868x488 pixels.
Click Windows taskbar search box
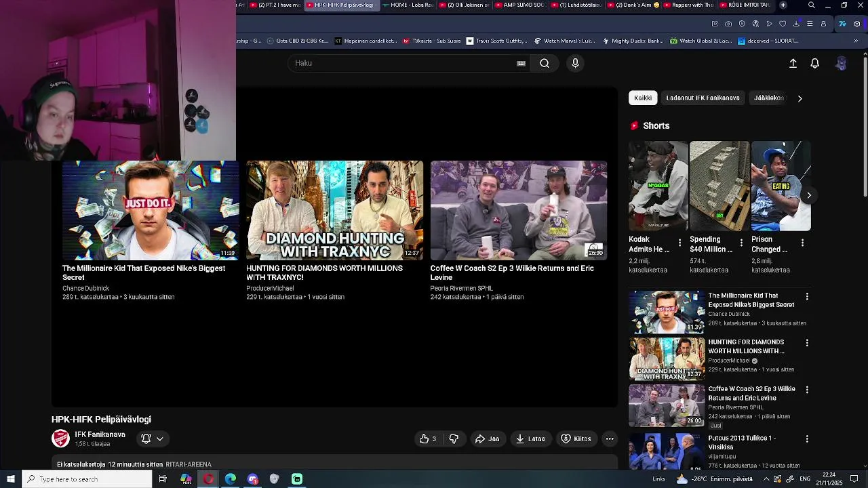[87, 479]
